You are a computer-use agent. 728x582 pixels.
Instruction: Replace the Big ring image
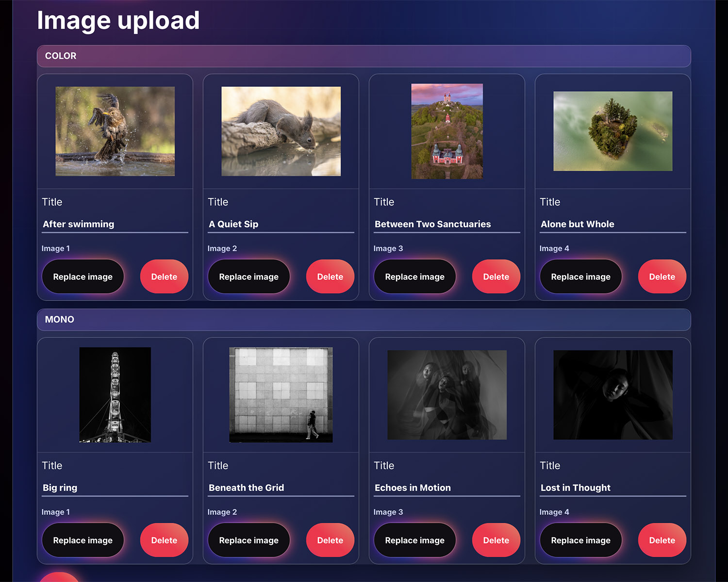pos(83,540)
